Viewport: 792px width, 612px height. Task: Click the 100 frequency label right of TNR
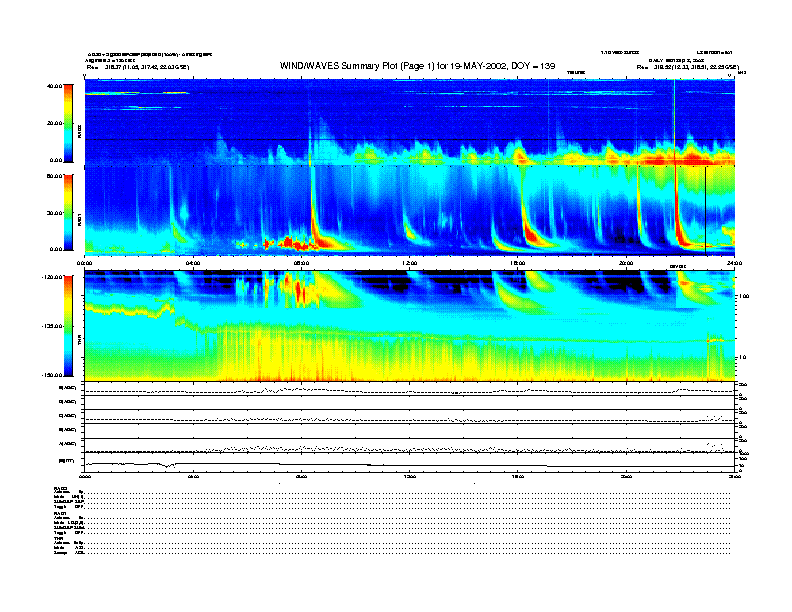click(744, 296)
